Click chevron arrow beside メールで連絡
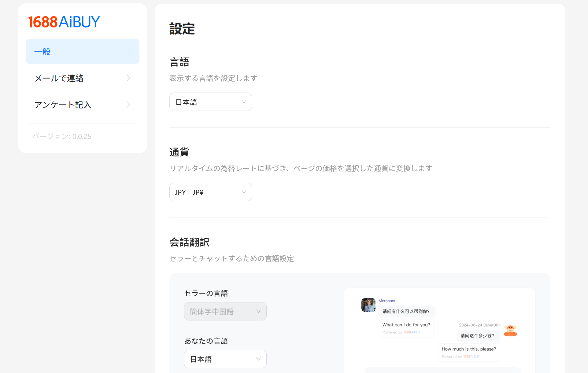The height and width of the screenshot is (373, 588). point(128,78)
